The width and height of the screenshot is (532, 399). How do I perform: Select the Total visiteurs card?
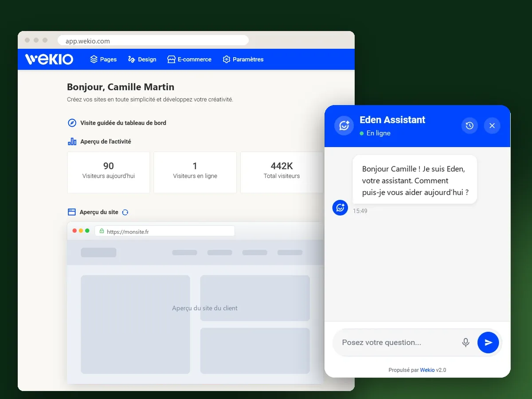(x=282, y=172)
